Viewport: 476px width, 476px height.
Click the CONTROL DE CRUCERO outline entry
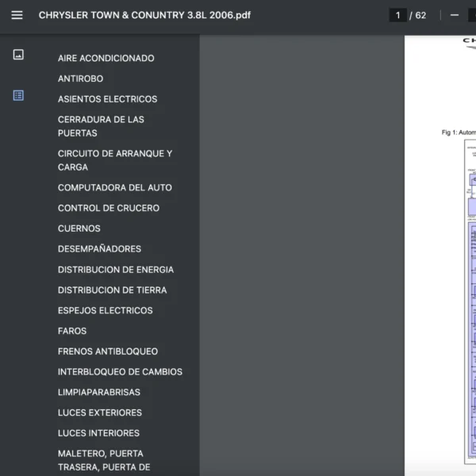[x=108, y=208]
